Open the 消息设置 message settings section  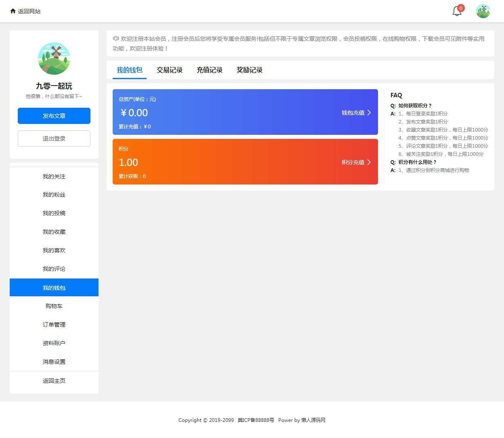(54, 362)
